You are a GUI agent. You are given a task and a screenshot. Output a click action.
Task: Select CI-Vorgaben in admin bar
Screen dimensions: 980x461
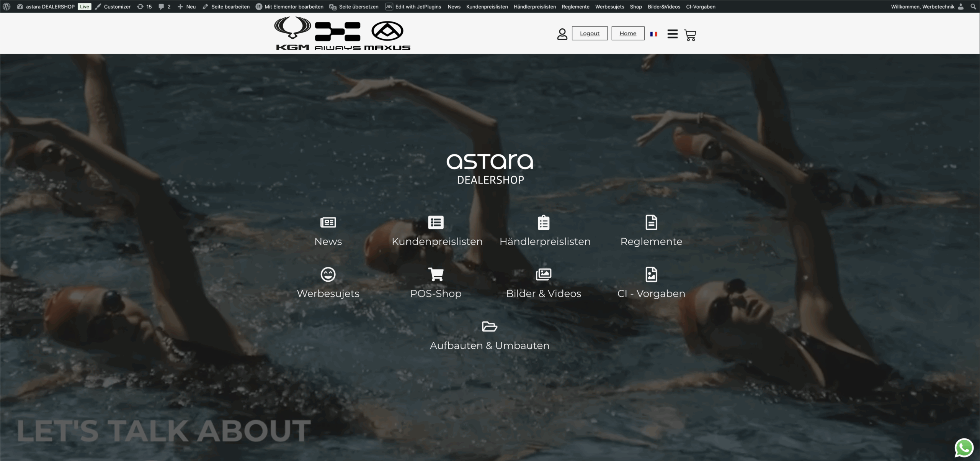(701, 7)
